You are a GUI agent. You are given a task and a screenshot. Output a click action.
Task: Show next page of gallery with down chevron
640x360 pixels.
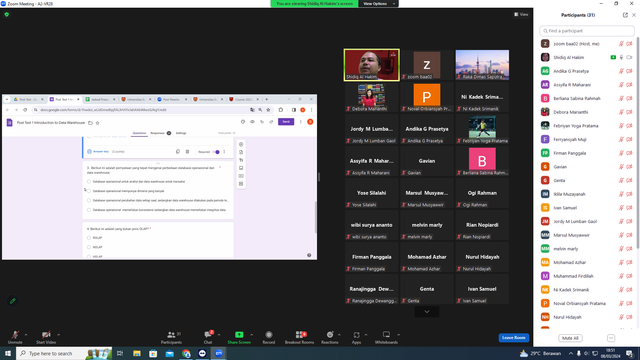pyautogui.click(x=427, y=311)
